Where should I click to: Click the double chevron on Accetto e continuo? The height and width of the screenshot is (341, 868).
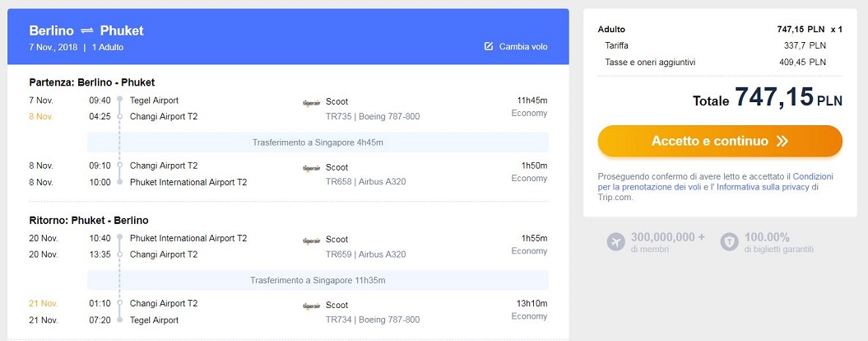(x=782, y=142)
